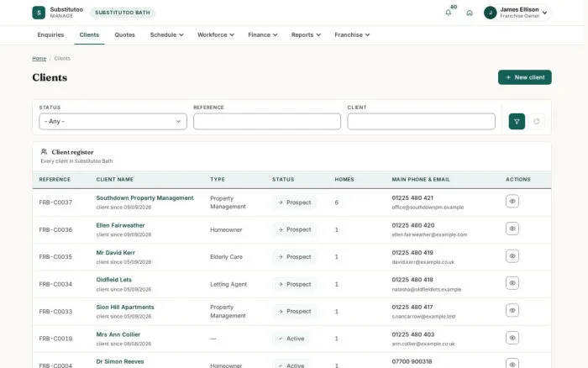View Oldfield Lets via eye icon
Screen dimensions: 588x368
coord(512,283)
